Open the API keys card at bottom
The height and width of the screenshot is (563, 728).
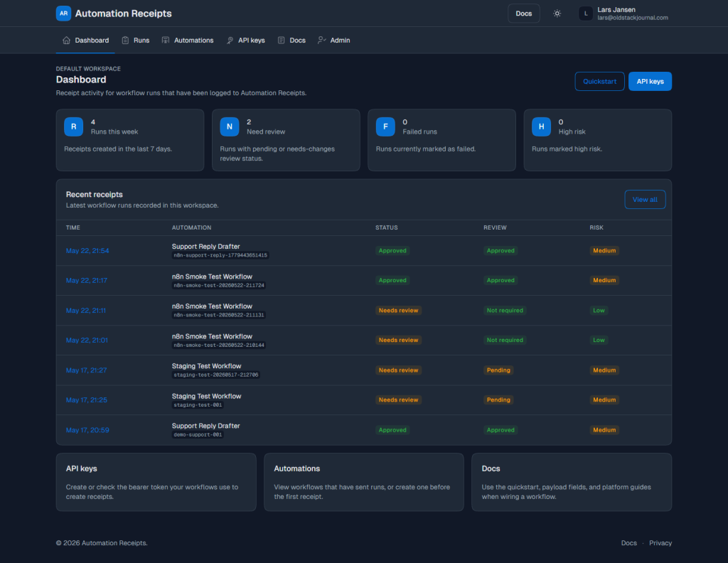[x=156, y=482]
